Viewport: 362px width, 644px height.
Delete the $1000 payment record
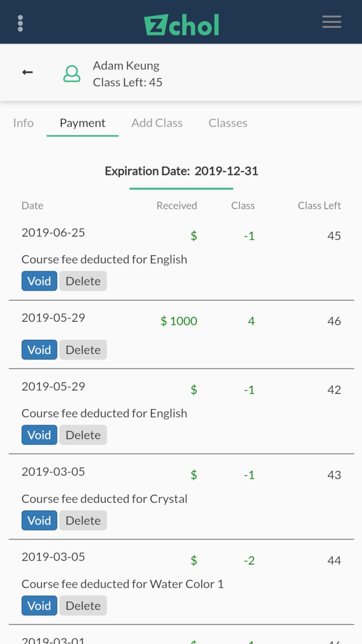point(83,350)
